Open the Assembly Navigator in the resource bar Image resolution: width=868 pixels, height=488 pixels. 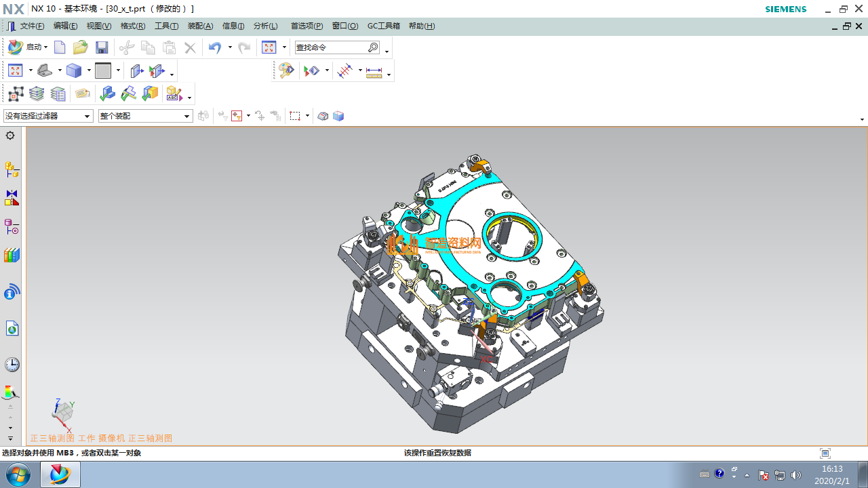[12, 169]
